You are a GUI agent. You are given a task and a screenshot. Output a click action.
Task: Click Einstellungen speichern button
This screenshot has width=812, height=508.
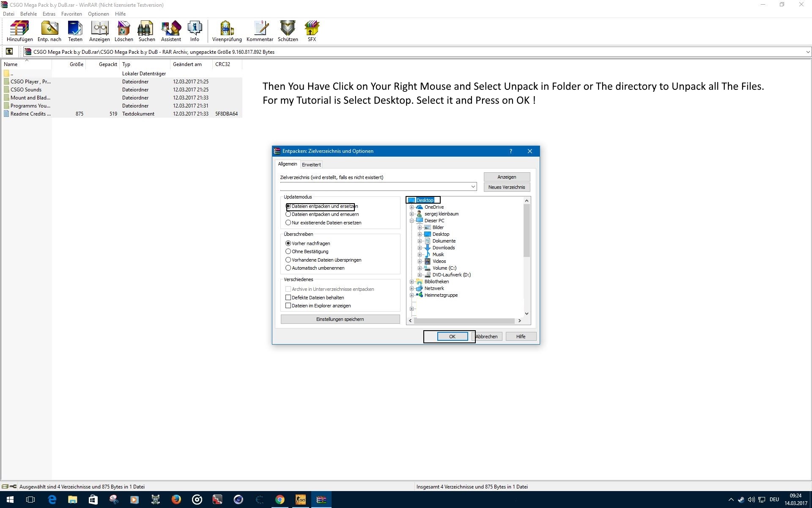tap(340, 319)
